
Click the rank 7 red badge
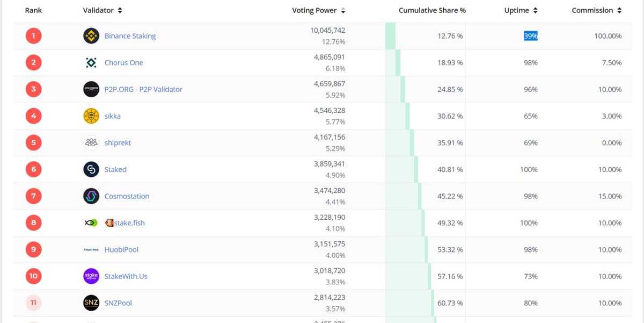(33, 196)
